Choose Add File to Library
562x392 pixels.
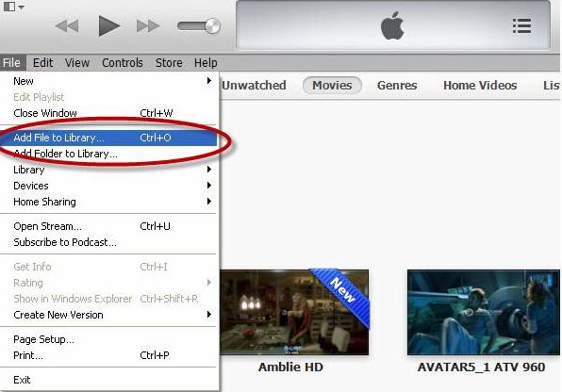pos(108,138)
